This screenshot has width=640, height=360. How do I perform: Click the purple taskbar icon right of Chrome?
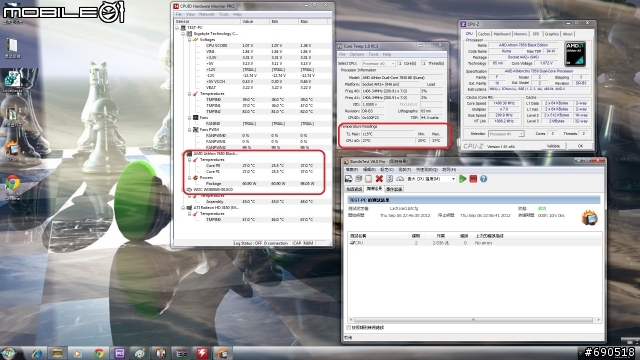pos(119,353)
